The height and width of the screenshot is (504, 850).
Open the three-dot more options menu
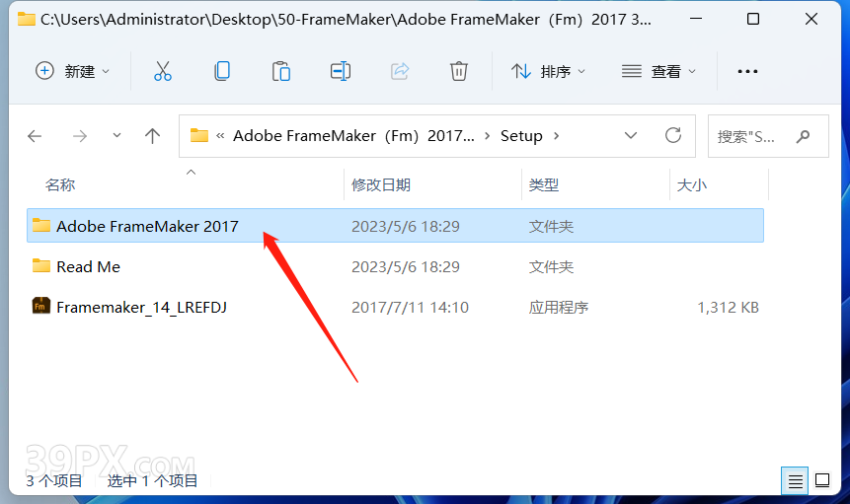coord(747,71)
